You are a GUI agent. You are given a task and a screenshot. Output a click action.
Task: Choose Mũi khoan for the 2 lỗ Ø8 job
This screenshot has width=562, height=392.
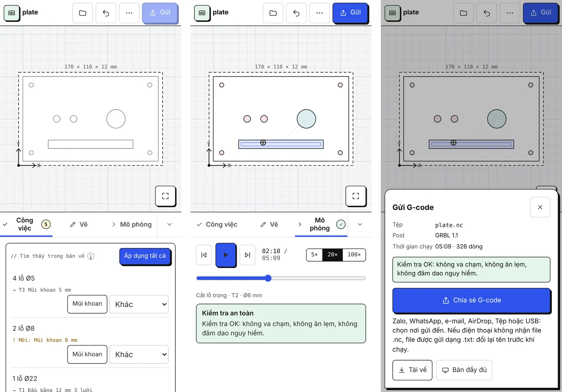pos(87,354)
